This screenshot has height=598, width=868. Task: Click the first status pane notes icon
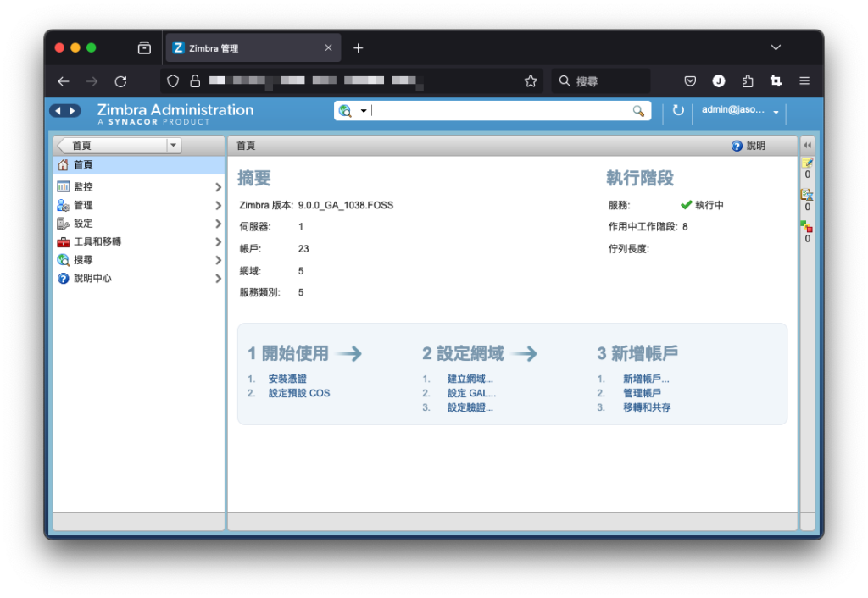[x=807, y=163]
